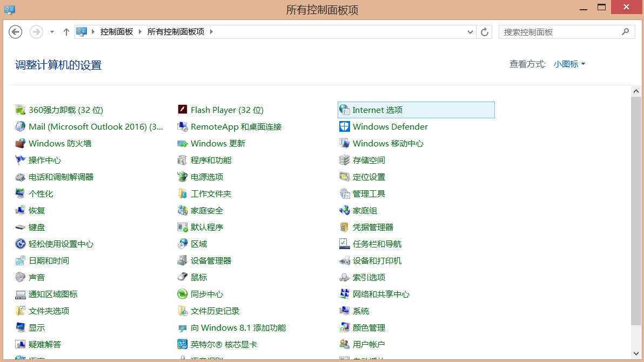Click the 电源选项 power options icon
Image resolution: width=644 pixels, height=362 pixels.
point(183,177)
